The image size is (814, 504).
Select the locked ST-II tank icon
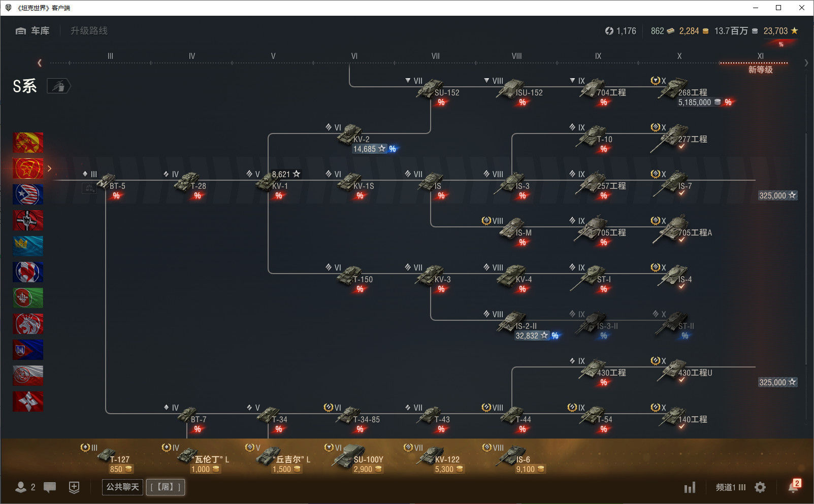pos(671,323)
